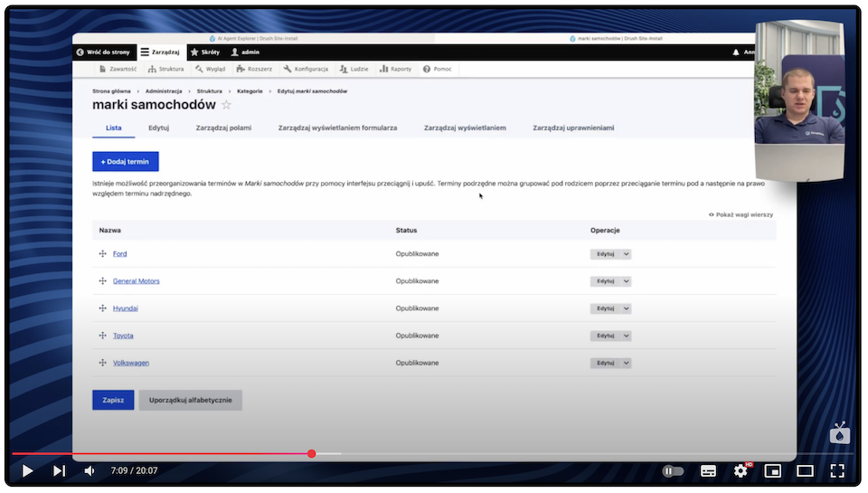This screenshot has height=493, width=868.
Task: Switch to the Edytuj tab
Action: [158, 128]
